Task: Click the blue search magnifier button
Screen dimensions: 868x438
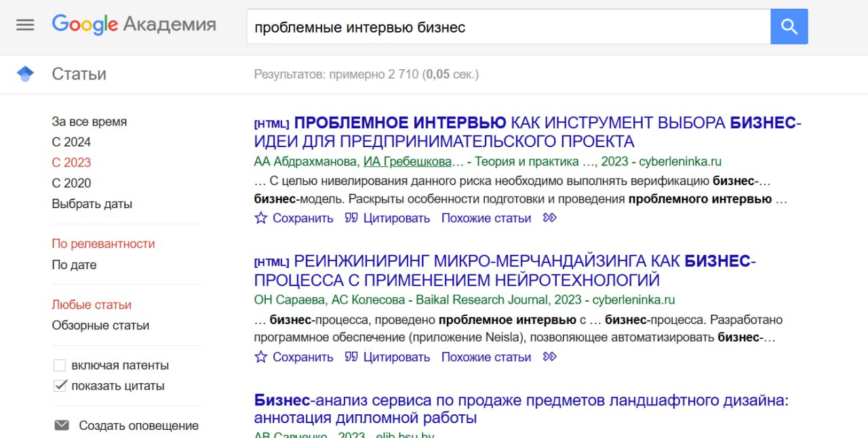Action: [789, 26]
